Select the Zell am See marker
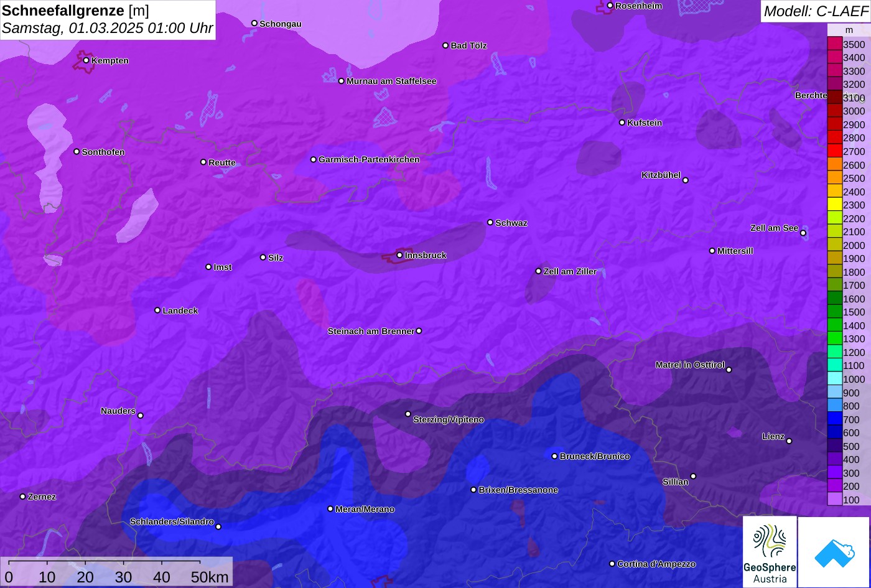Viewport: 871px width, 588px height. [x=803, y=233]
